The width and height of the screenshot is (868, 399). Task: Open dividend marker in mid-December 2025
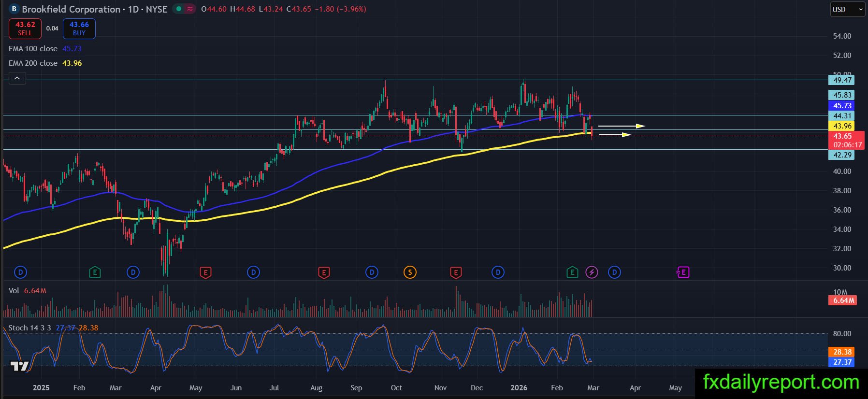tap(498, 272)
